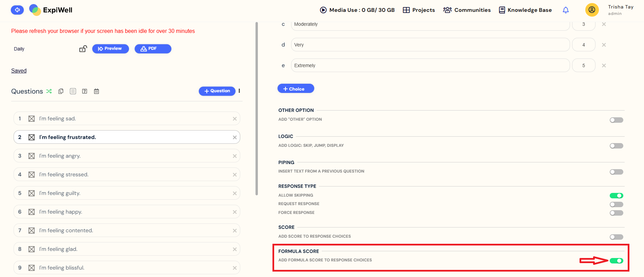
Task: Turn off Allow Skipping toggle
Action: tap(616, 196)
